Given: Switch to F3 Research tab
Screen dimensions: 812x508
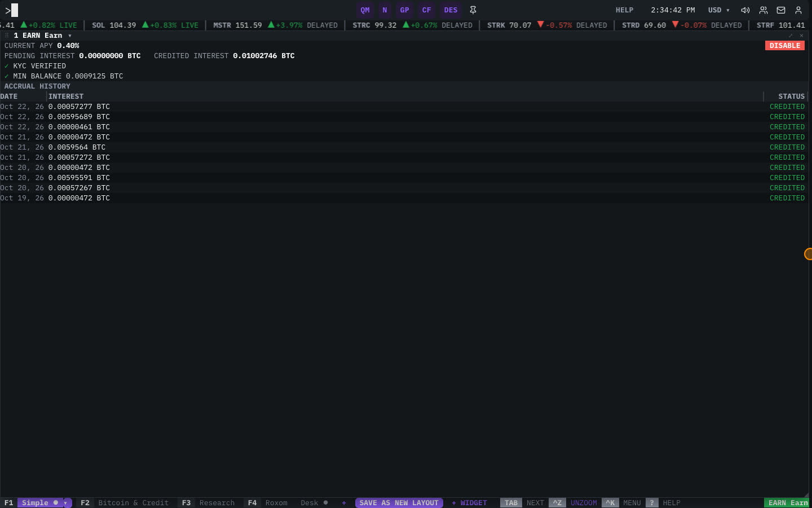Looking at the screenshot, I should point(208,503).
